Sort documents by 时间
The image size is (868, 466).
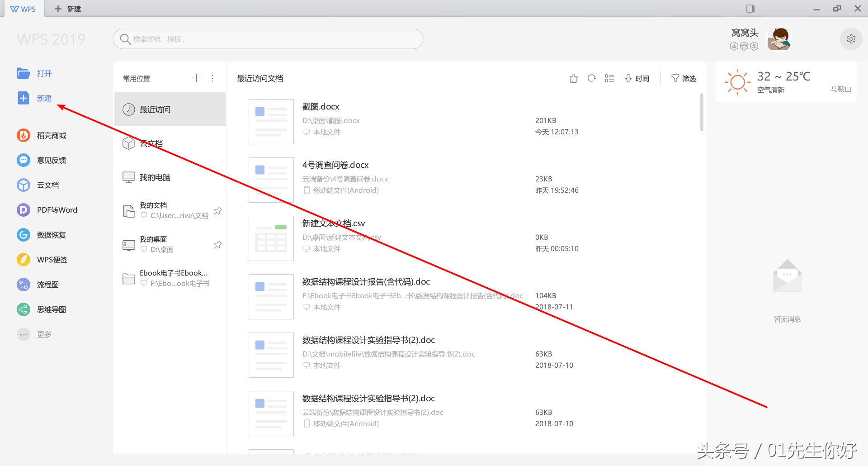tap(637, 78)
